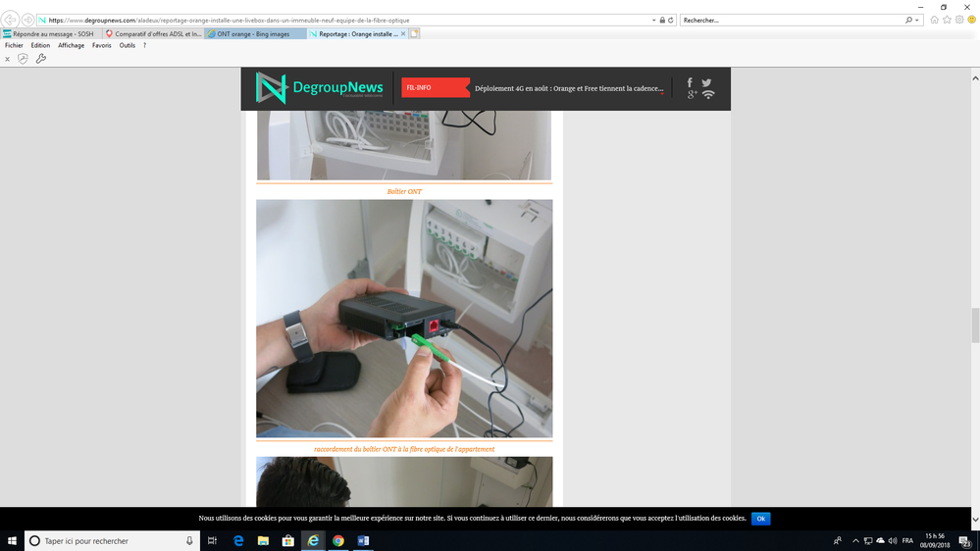Open the Home page icon
This screenshot has height=551, width=980.
pos(934,20)
